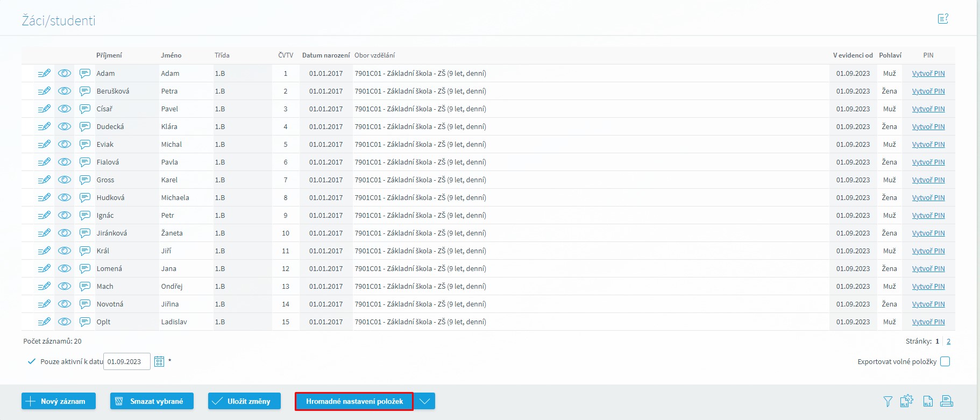Open message bubble for Jiránková Žaneta

[85, 233]
